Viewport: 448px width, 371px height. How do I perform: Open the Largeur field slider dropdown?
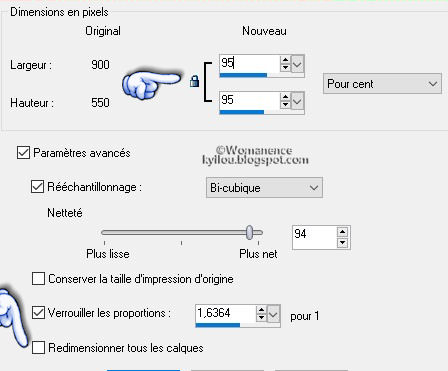297,64
